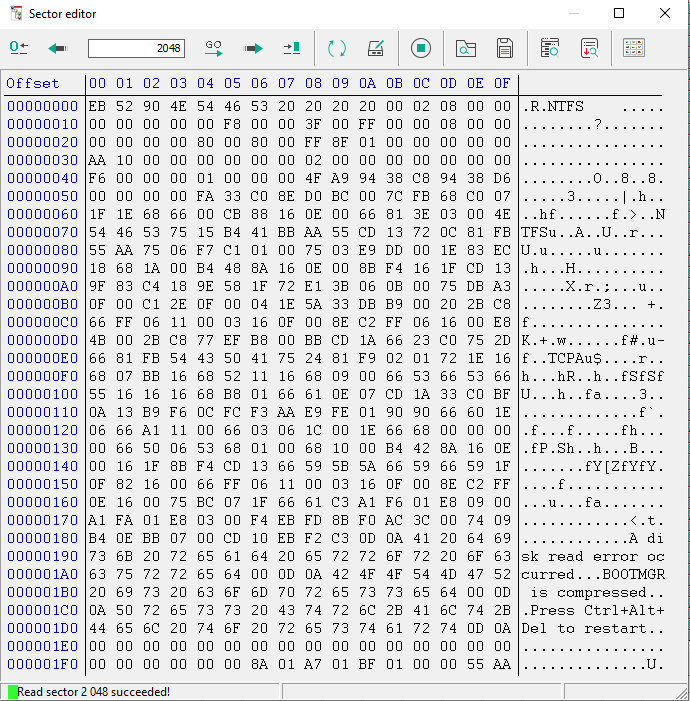Click the F8 byte in row 00000010

pos(232,124)
